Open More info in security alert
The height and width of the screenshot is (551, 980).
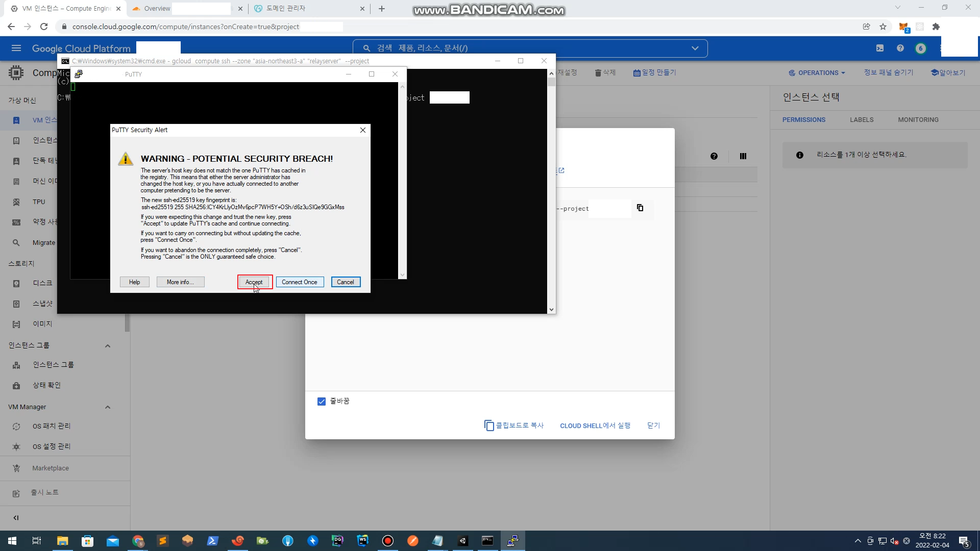point(180,282)
